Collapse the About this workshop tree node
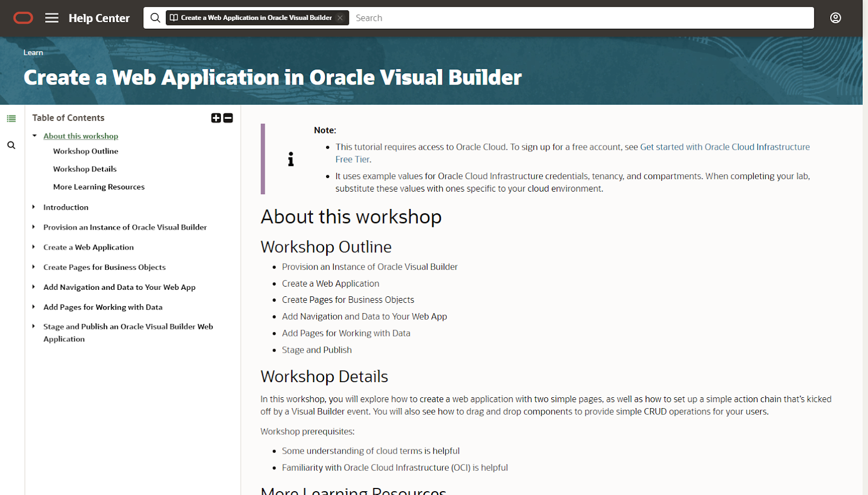Viewport: 868px width, 495px height. click(x=34, y=136)
